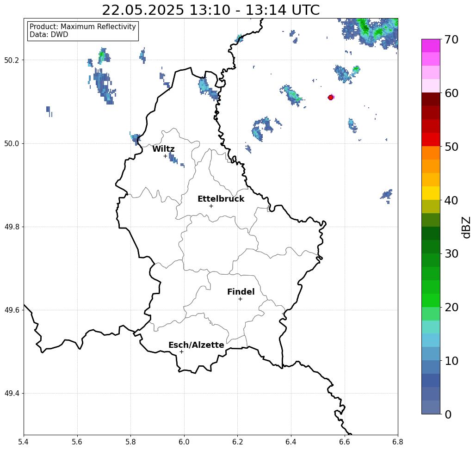
Task: Click the plus marker at Ettelbruck
Action: (x=211, y=206)
